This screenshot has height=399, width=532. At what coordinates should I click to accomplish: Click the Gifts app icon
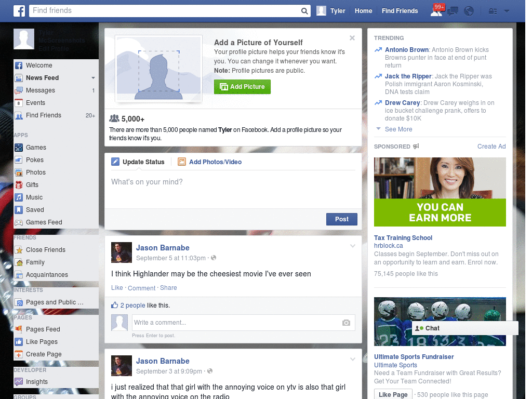pos(19,185)
